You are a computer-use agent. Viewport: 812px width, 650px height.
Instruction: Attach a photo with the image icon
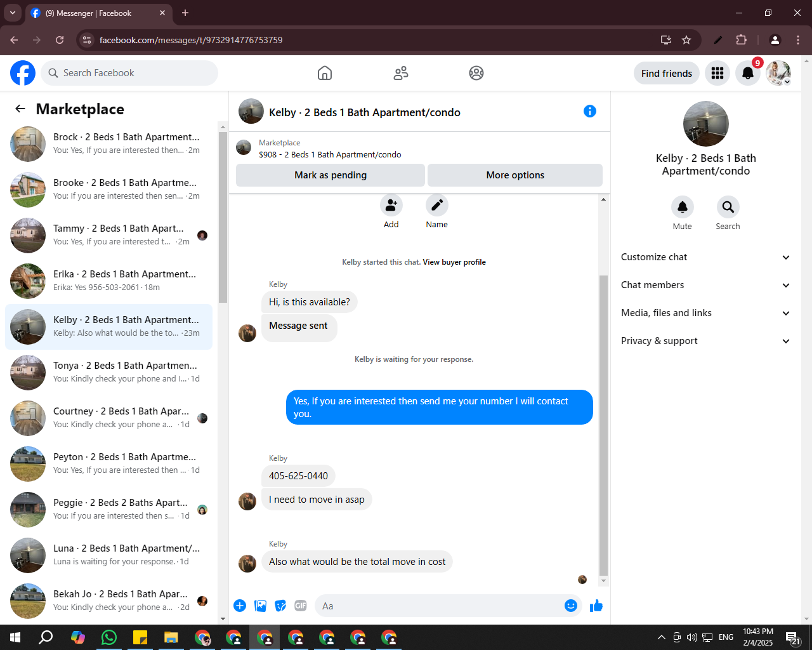(260, 606)
